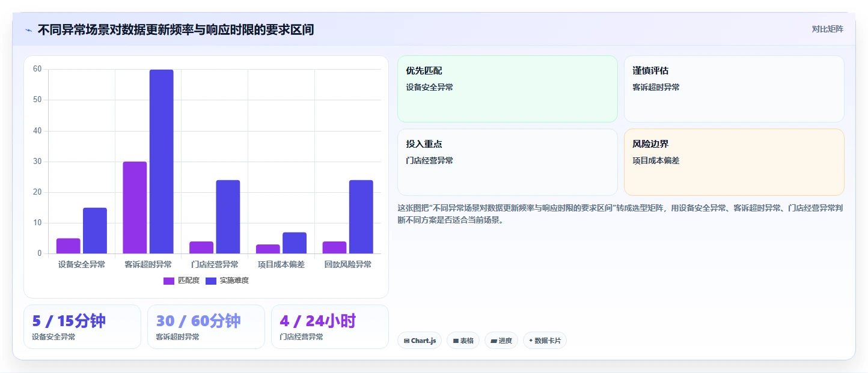The width and height of the screenshot is (868, 373).
Task: Click the 匹配度 bar for 回款风险异常
Action: (x=334, y=247)
